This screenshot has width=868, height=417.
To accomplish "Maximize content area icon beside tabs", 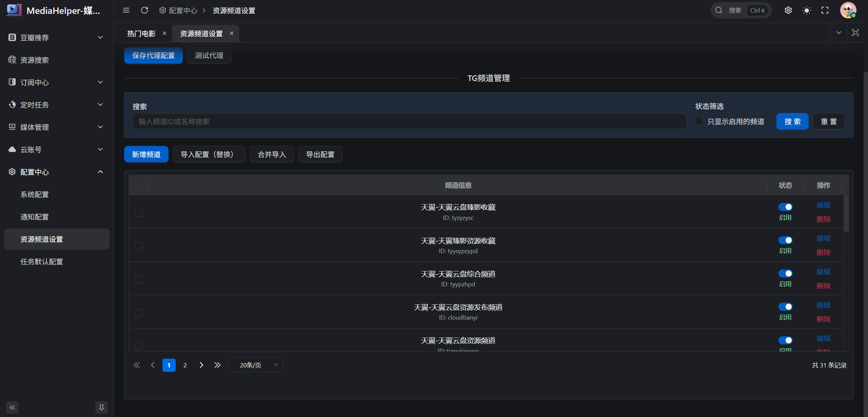I will click(x=855, y=33).
